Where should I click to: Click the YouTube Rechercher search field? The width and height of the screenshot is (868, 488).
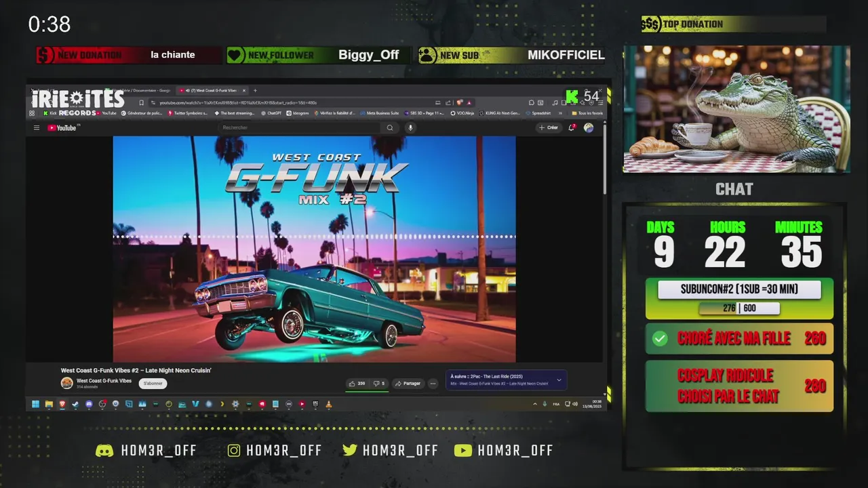pyautogui.click(x=298, y=127)
